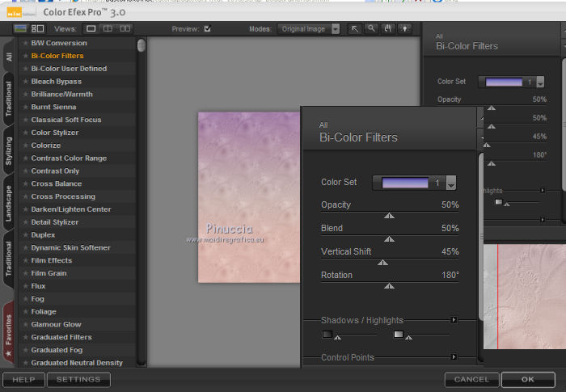Click the Rotation slider handle
The width and height of the screenshot is (566, 392).
389,286
